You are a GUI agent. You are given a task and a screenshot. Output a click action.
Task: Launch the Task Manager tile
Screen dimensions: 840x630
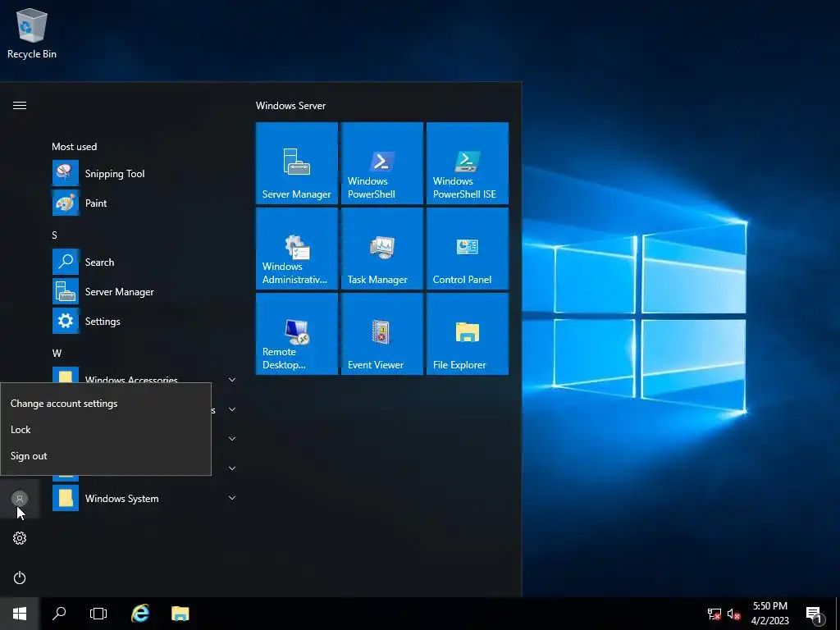(382, 249)
